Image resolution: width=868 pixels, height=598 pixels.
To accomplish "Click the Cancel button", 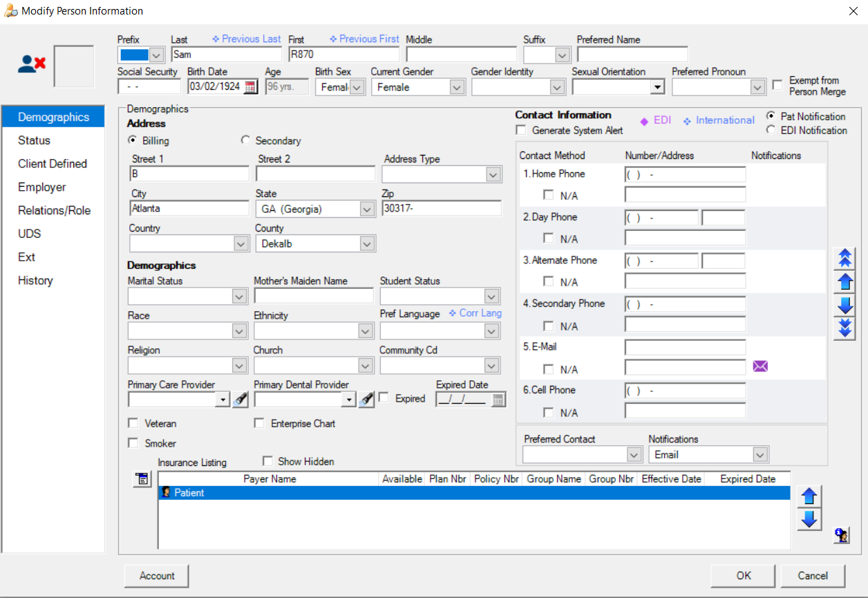I will point(813,575).
